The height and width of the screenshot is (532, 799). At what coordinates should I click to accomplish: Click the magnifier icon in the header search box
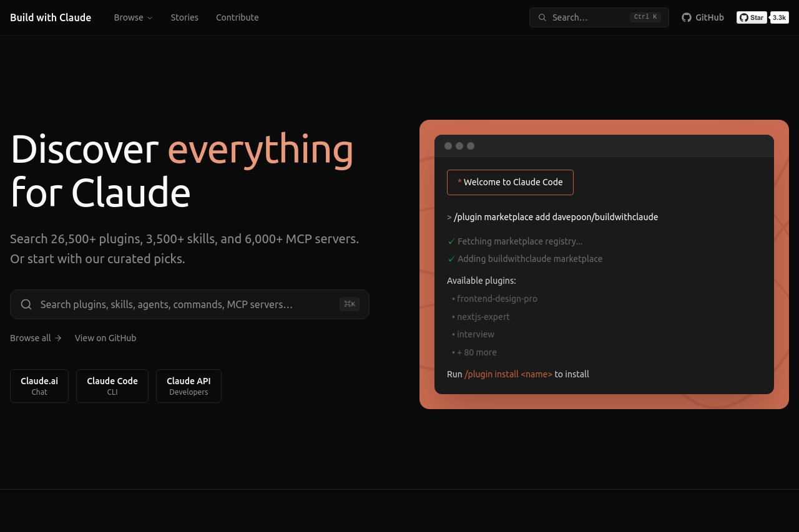[542, 17]
